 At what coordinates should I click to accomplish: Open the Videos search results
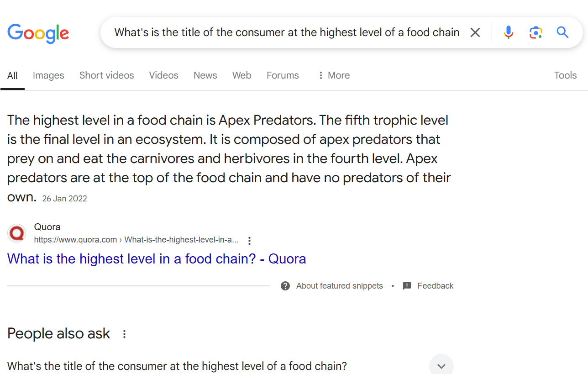tap(163, 75)
